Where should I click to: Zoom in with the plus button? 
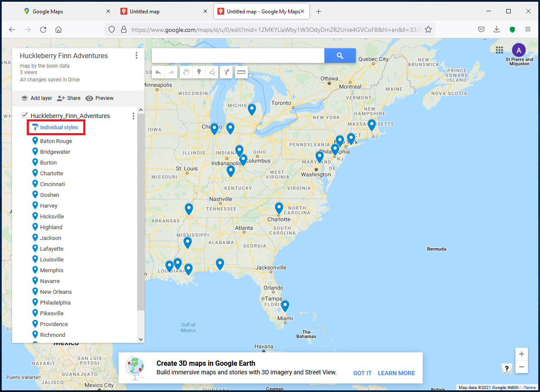[x=521, y=354]
